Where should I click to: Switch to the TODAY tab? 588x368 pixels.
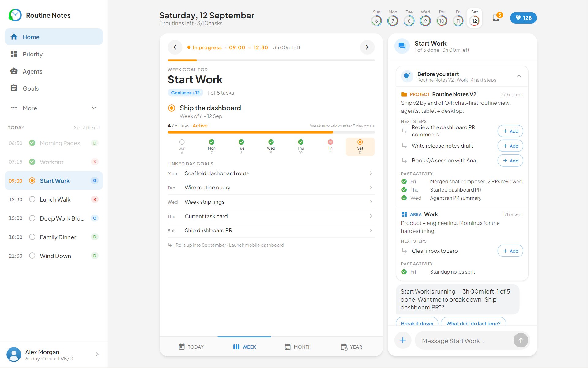[191, 347]
